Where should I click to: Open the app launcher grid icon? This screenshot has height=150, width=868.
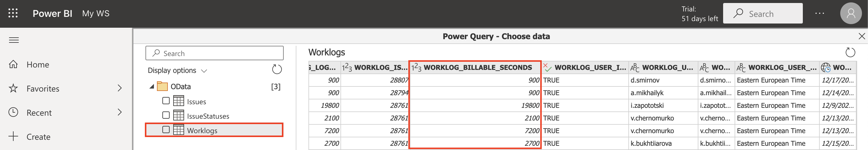[13, 14]
